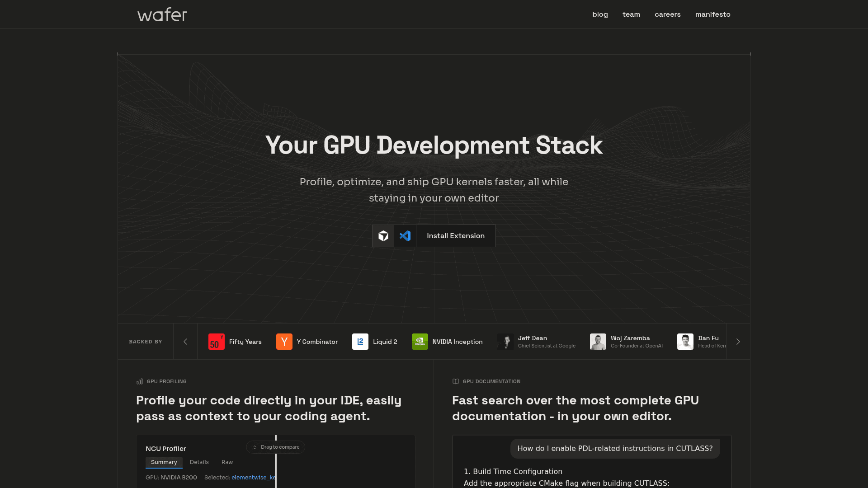The height and width of the screenshot is (488, 868).
Task: Click the NVIDIA Inception logo
Action: 420,342
